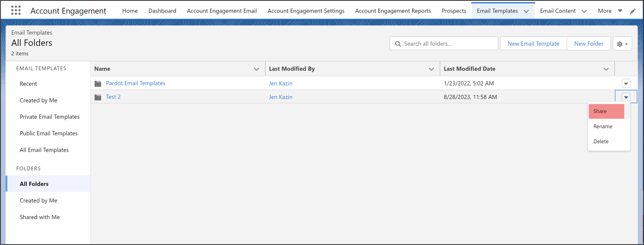Focus the Search all folders field
The height and width of the screenshot is (245, 644).
tap(444, 44)
